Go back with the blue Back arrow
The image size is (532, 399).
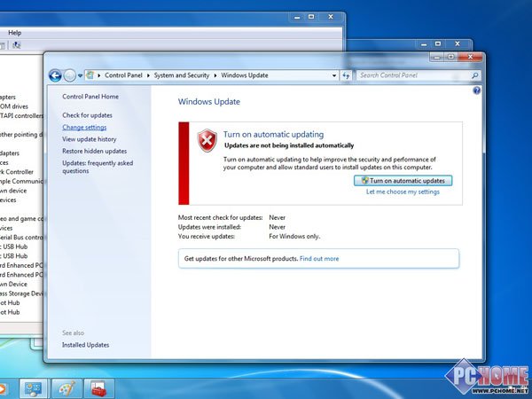pyautogui.click(x=55, y=75)
